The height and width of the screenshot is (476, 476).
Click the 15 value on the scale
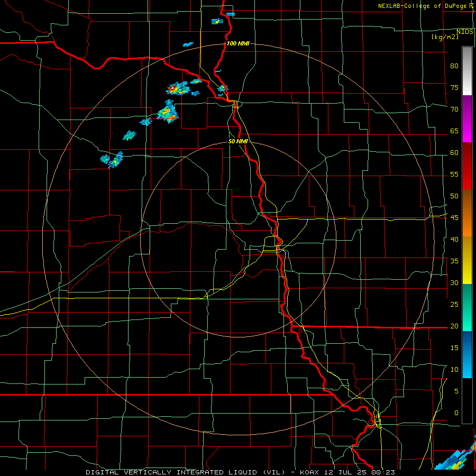(454, 348)
